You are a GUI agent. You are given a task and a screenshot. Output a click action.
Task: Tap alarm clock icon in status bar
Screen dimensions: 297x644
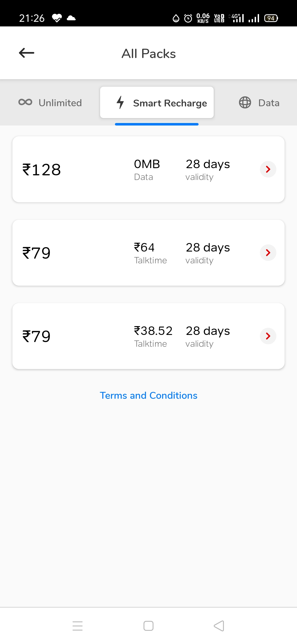(188, 18)
